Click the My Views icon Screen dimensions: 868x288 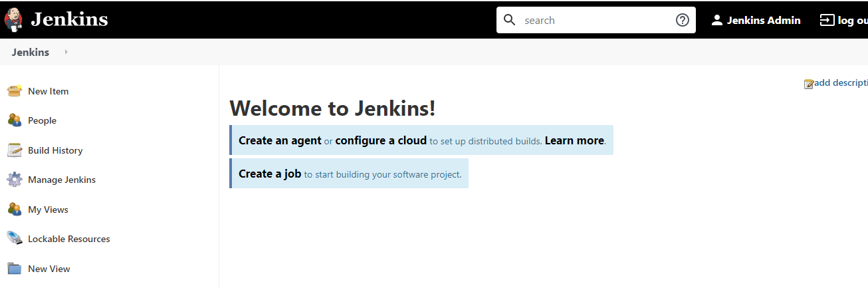[15, 209]
